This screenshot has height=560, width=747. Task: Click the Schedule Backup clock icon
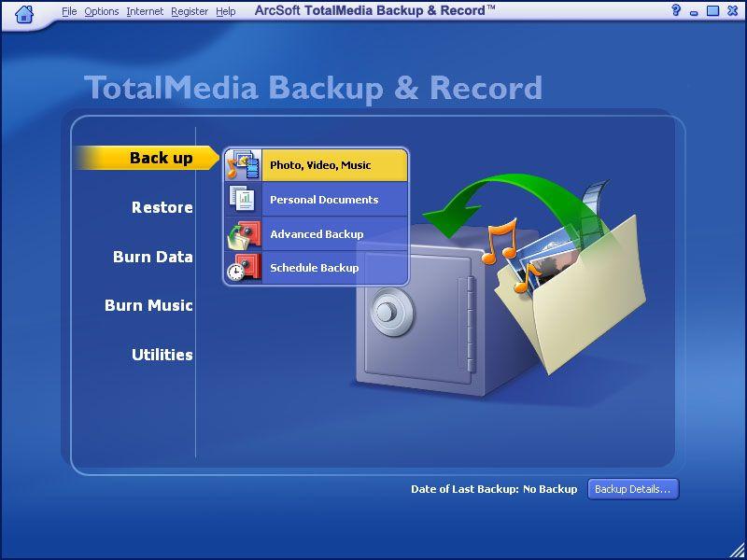click(243, 268)
